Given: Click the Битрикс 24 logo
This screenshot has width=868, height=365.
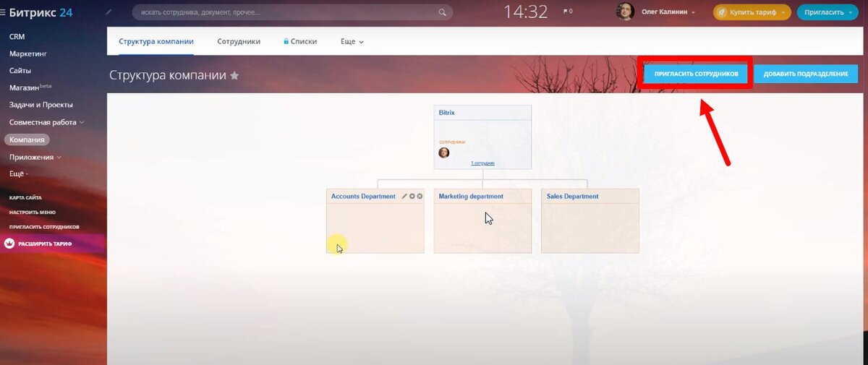Looking at the screenshot, I should pos(41,12).
